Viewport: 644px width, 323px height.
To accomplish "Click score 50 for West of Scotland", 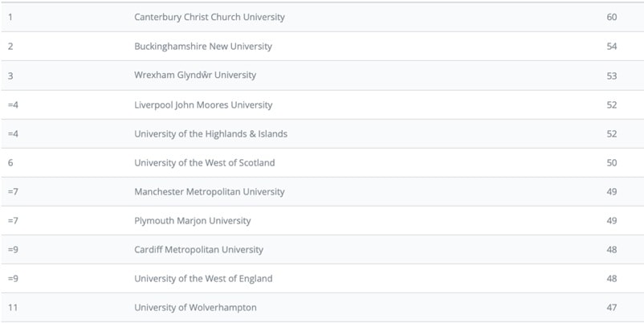I will click(x=612, y=162).
